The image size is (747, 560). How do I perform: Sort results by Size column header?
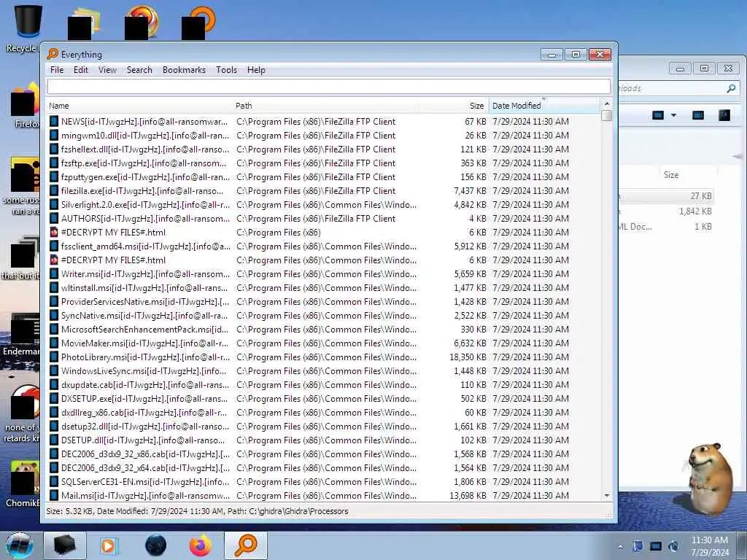(453, 106)
